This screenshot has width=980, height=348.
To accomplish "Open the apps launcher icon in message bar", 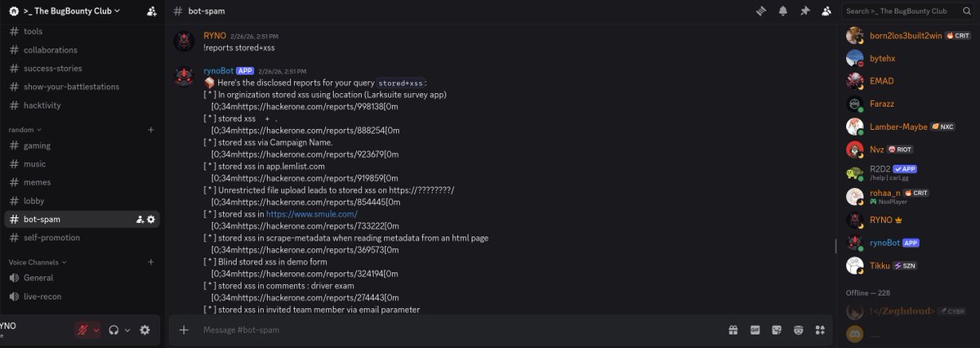I will pos(820,330).
